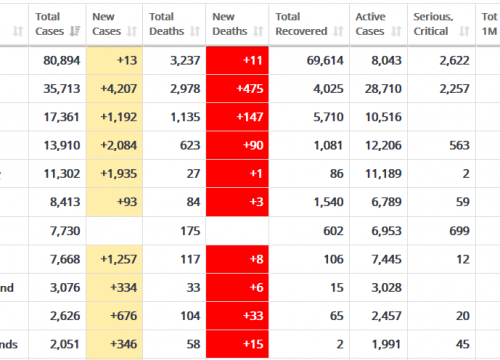Click the sort arrows beside New Cases

point(132,31)
